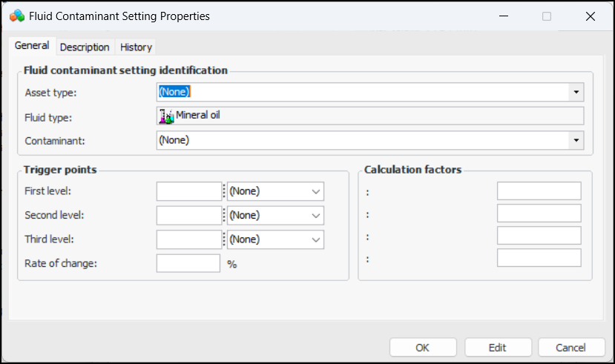615x364 pixels.
Task: Open the Third level unit dropdown
Action: coord(316,240)
